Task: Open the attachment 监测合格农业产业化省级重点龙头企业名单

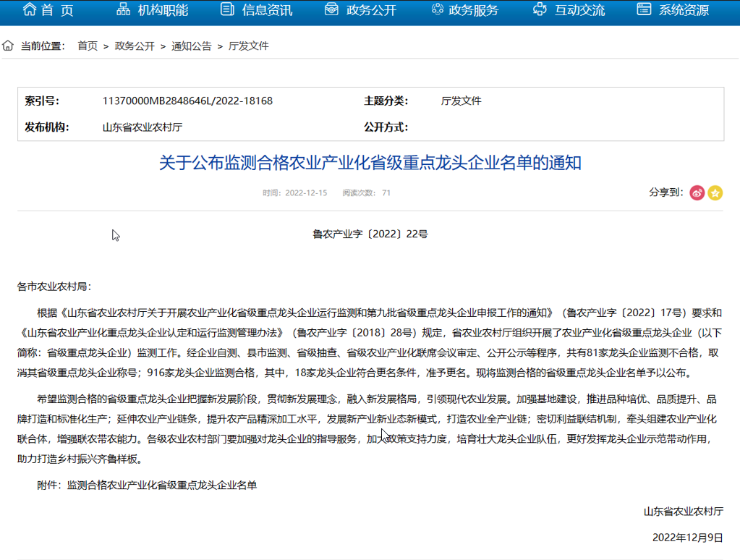Action: [162, 485]
